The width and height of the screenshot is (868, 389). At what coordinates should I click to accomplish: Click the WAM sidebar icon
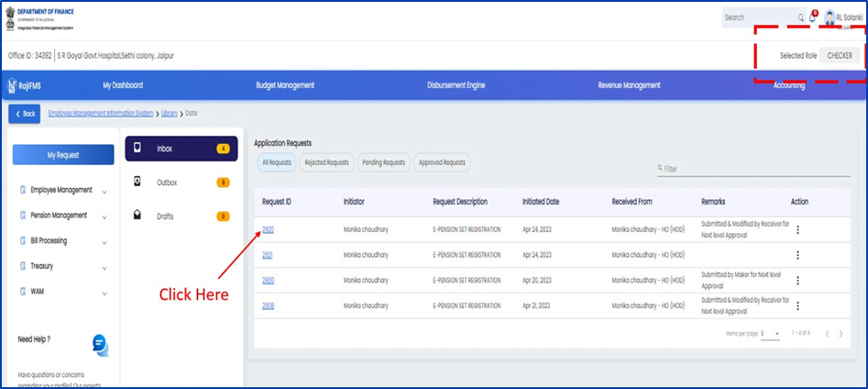[x=23, y=292]
